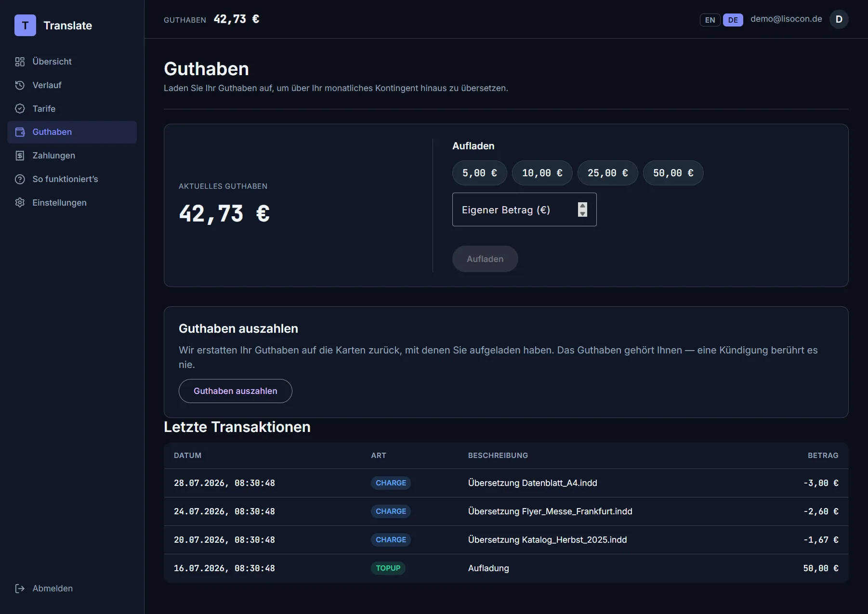Image resolution: width=868 pixels, height=614 pixels.
Task: Click the Tarife checkmark badge icon
Action: tap(20, 109)
